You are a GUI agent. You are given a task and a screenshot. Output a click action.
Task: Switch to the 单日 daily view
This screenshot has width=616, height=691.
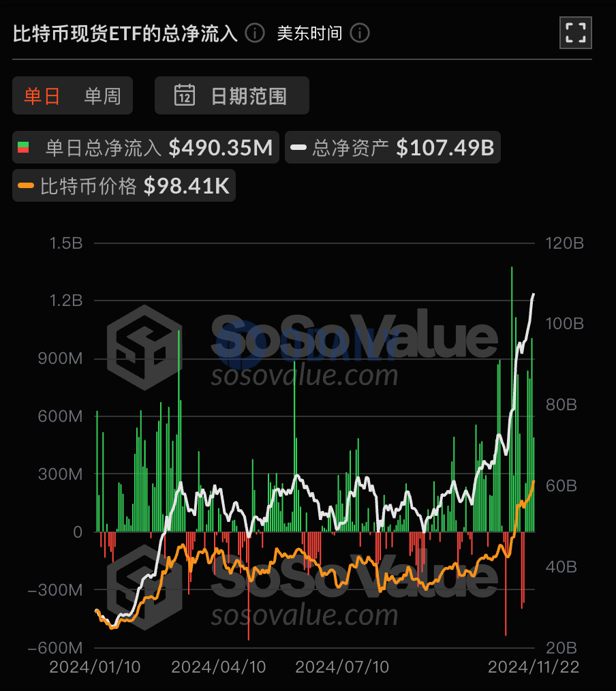click(x=42, y=96)
